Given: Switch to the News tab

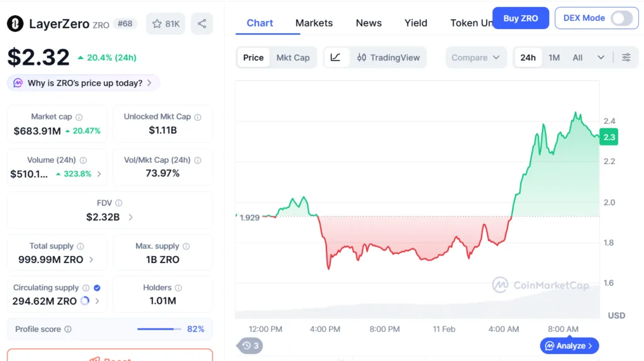Looking at the screenshot, I should (x=369, y=23).
